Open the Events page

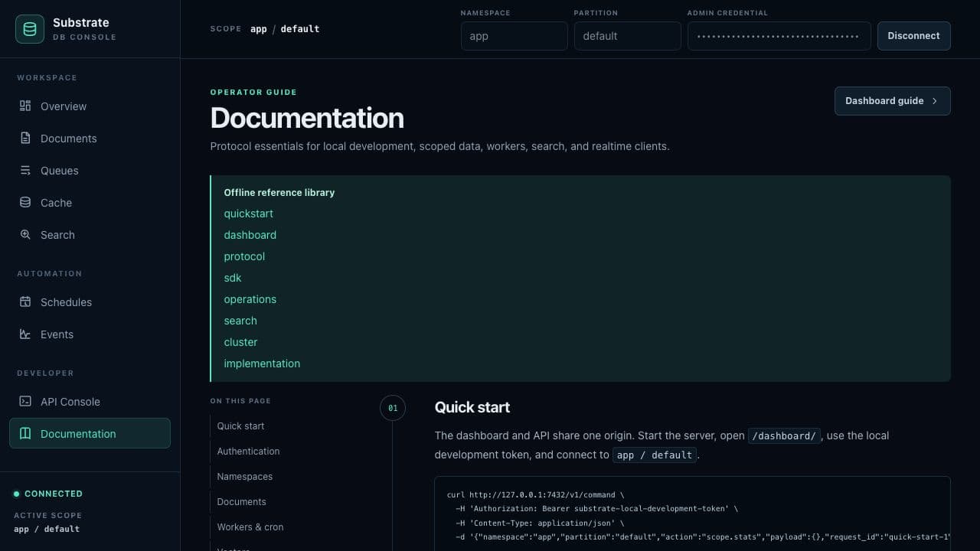click(90, 334)
